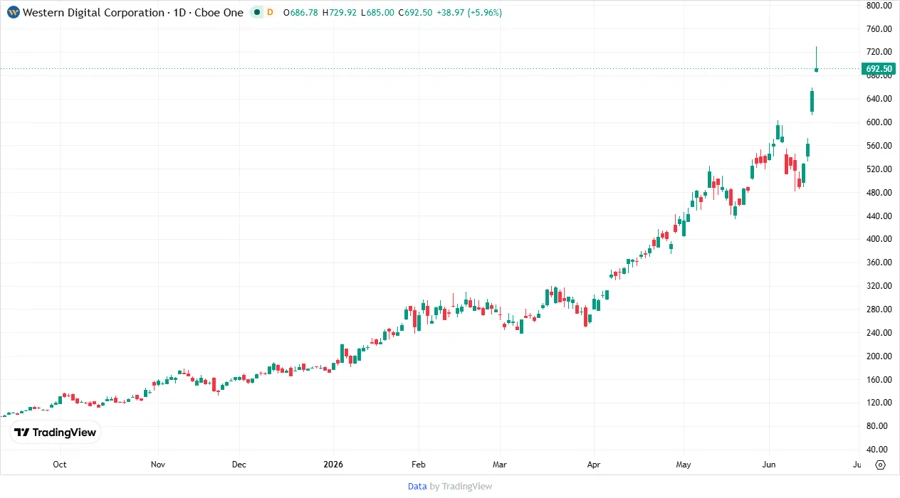Select the tall green candle near 640
The image size is (900, 498).
[x=812, y=102]
